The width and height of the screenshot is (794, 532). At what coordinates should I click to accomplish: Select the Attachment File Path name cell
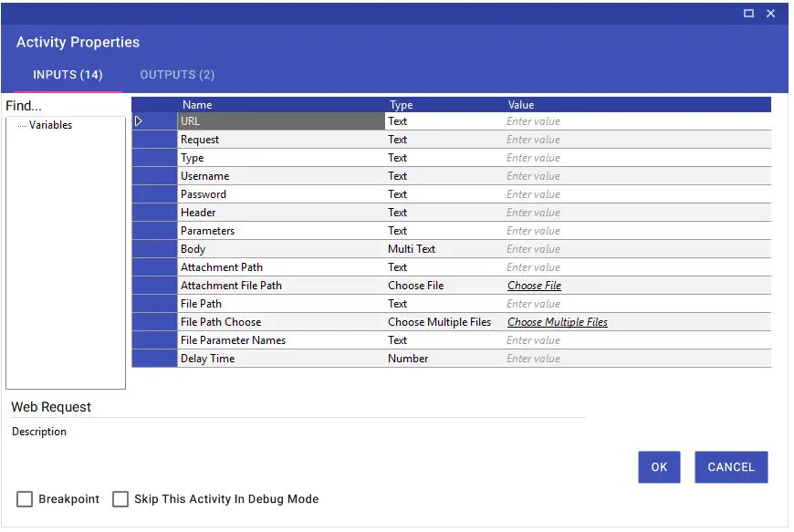[x=281, y=286]
